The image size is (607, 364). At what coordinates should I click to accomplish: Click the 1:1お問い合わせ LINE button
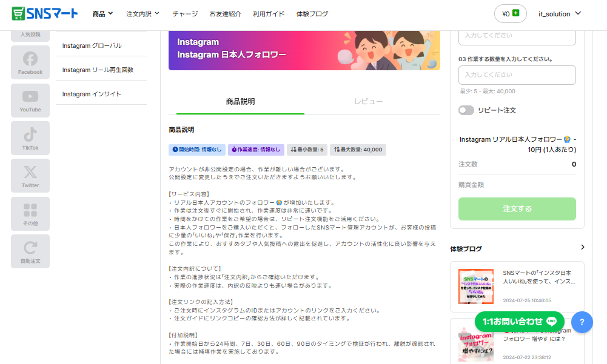pyautogui.click(x=519, y=322)
